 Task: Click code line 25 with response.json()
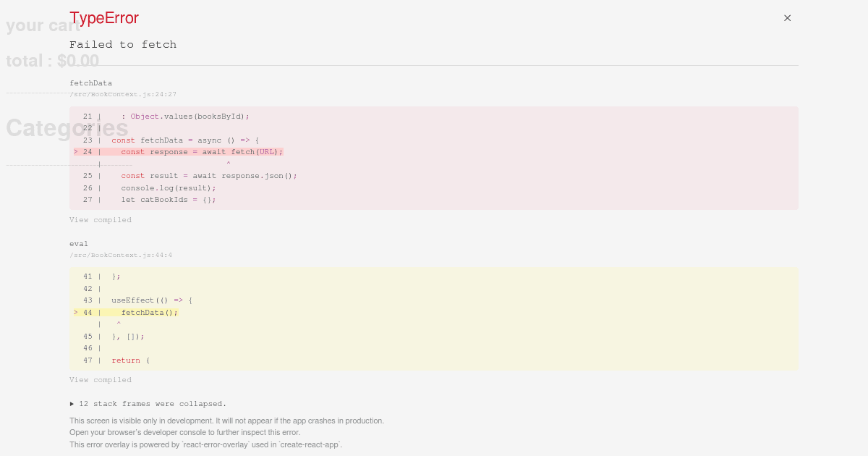coord(208,176)
